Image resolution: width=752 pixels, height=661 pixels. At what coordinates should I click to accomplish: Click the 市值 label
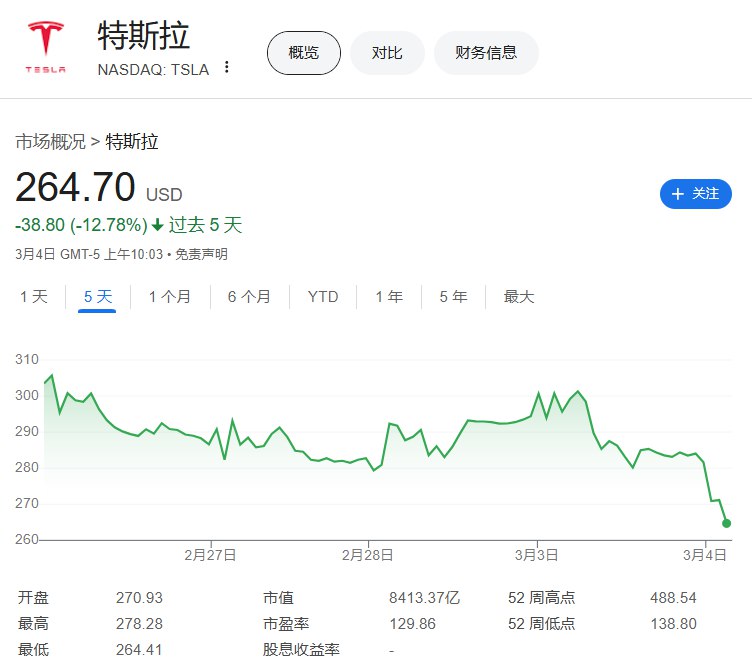coord(278,598)
